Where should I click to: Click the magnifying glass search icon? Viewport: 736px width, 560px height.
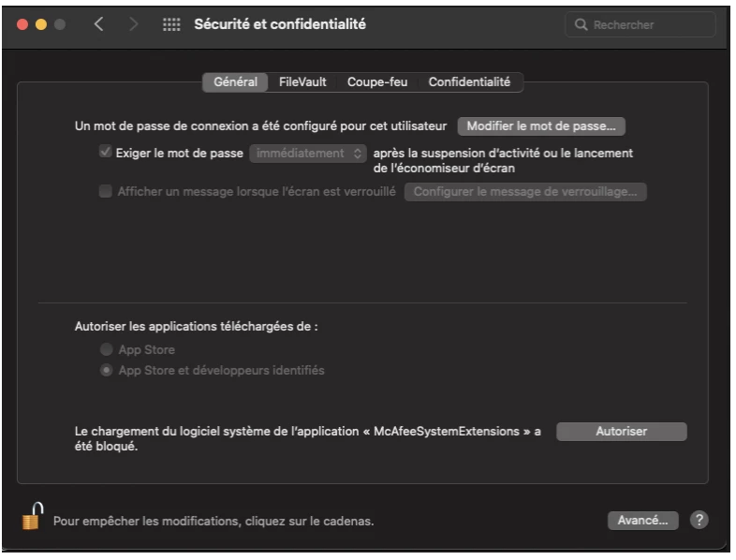pyautogui.click(x=581, y=24)
